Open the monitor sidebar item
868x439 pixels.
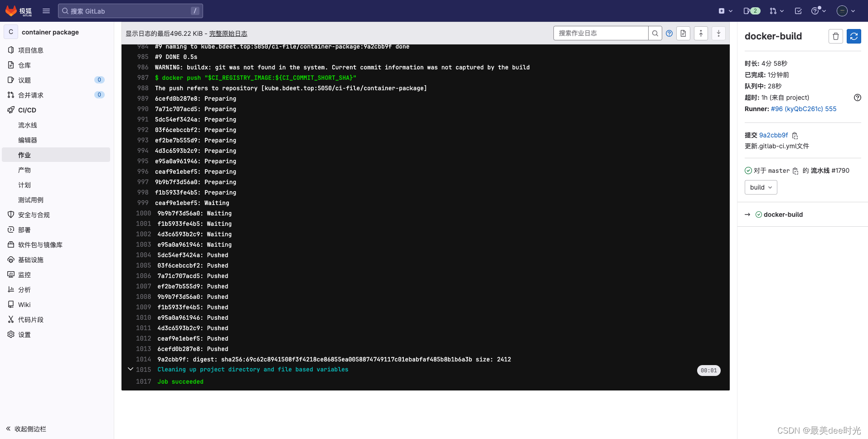click(x=56, y=275)
